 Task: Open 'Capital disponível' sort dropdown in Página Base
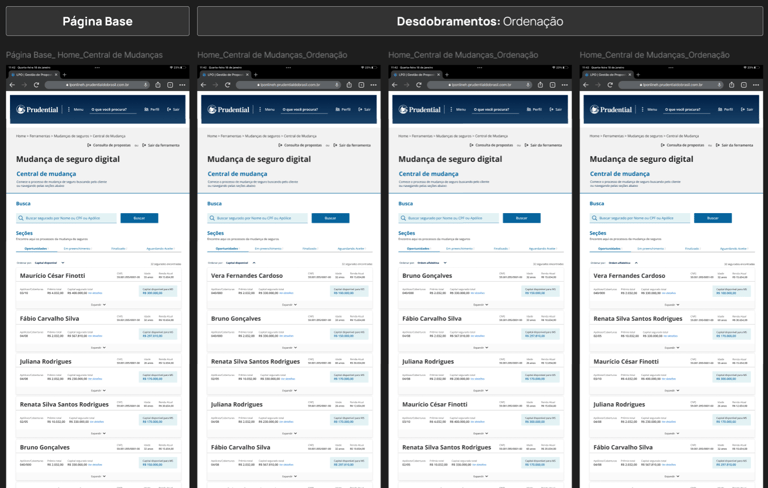49,263
